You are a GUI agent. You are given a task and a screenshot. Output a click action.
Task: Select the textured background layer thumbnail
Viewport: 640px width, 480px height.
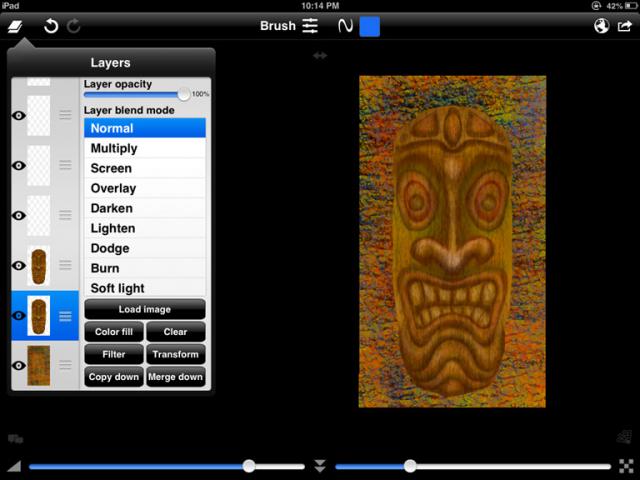tap(39, 365)
